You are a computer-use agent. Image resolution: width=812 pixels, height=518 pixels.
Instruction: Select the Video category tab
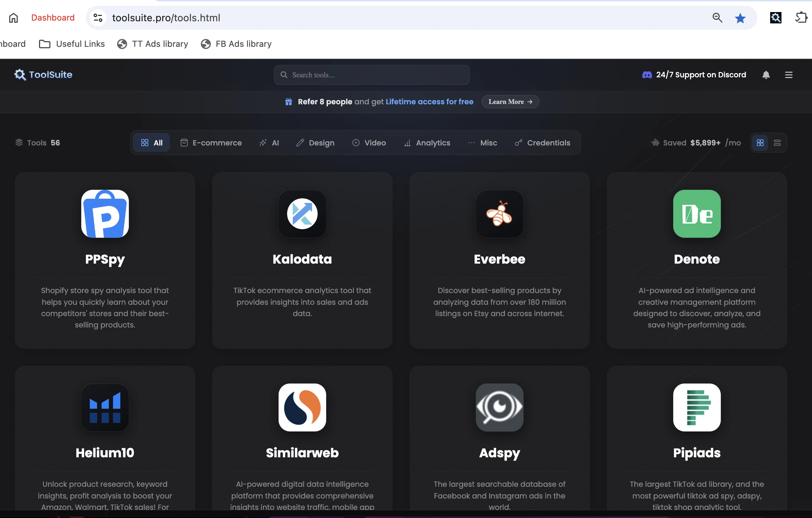pos(369,143)
